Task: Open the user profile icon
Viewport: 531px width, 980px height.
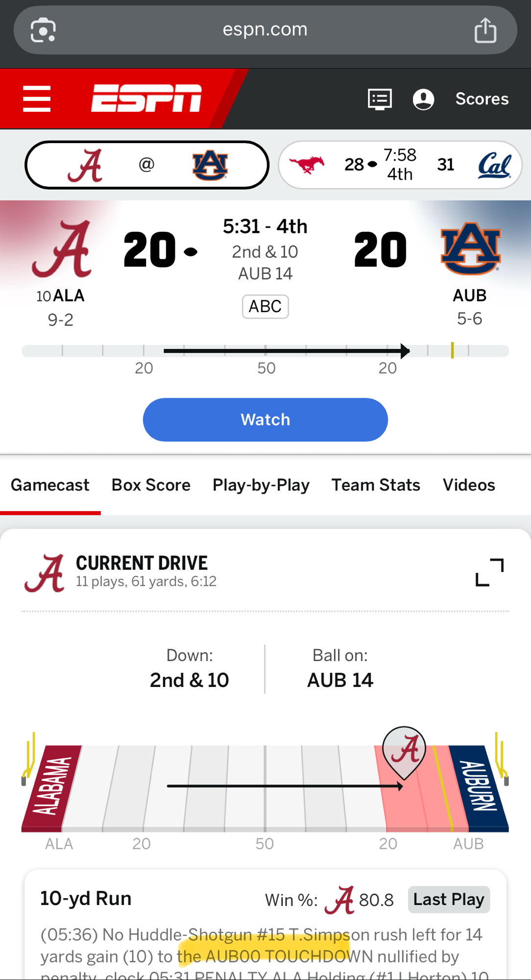Action: (423, 99)
